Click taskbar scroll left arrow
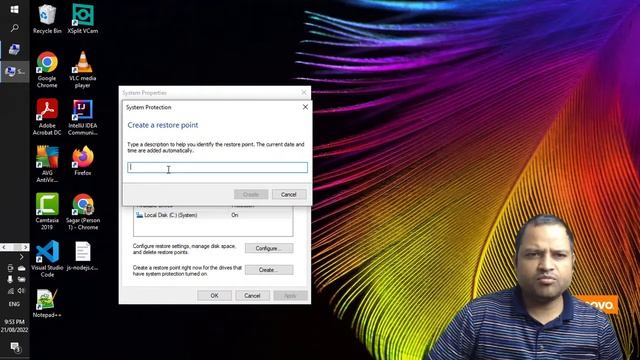This screenshot has height=360, width=640. pos(4,247)
